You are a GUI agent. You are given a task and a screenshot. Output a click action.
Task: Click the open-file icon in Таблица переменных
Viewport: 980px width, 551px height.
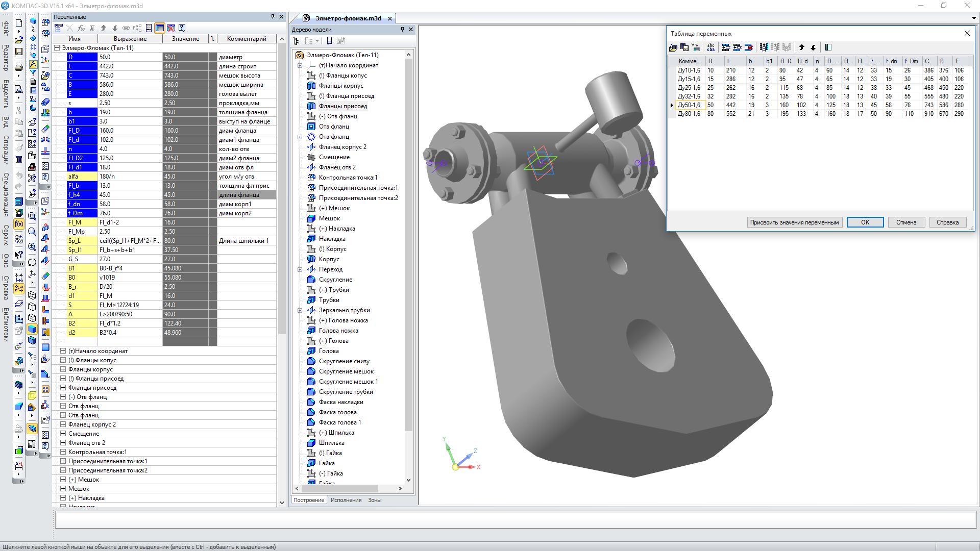click(x=673, y=47)
